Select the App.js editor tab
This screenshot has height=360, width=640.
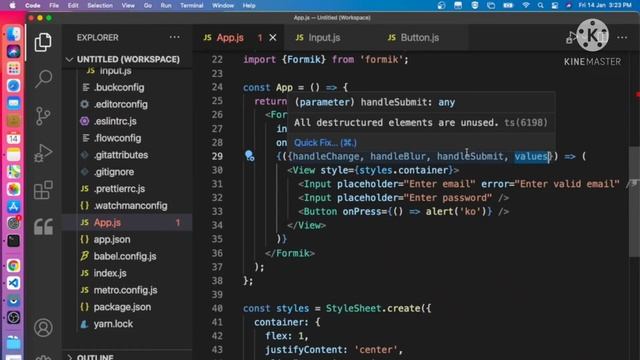click(x=230, y=38)
